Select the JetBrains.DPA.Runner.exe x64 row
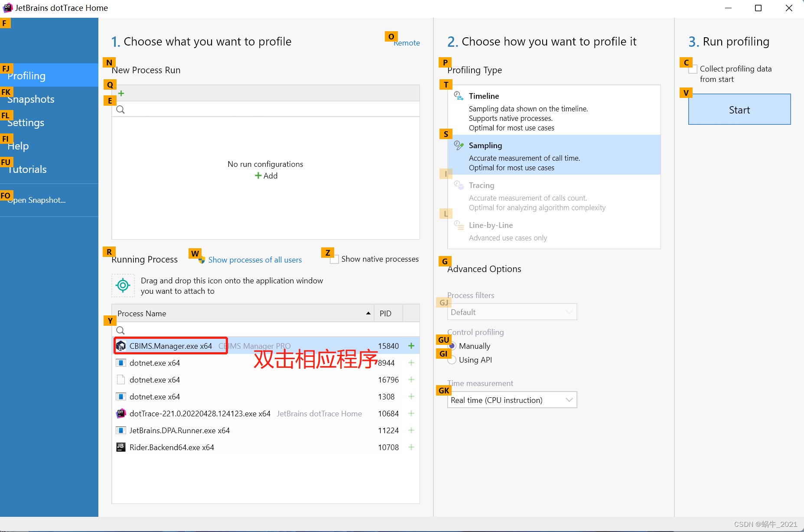The height and width of the screenshot is (532, 804). tap(266, 430)
